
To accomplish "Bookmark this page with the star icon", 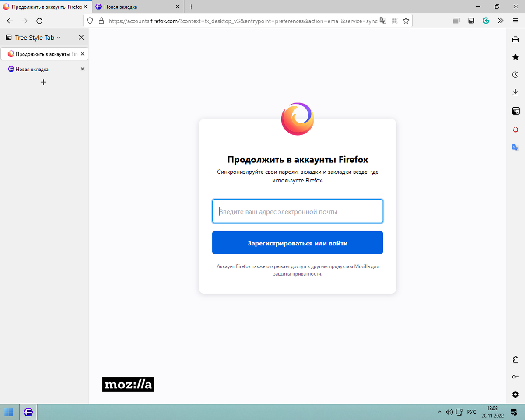I will (406, 21).
